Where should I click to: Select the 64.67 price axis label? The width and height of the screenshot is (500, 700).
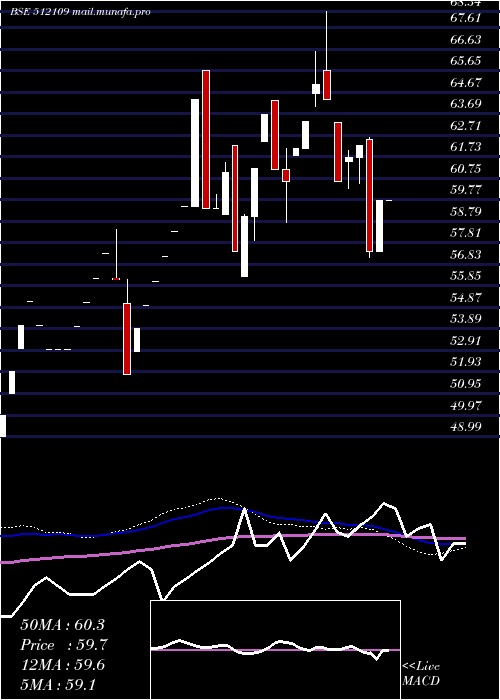(466, 83)
